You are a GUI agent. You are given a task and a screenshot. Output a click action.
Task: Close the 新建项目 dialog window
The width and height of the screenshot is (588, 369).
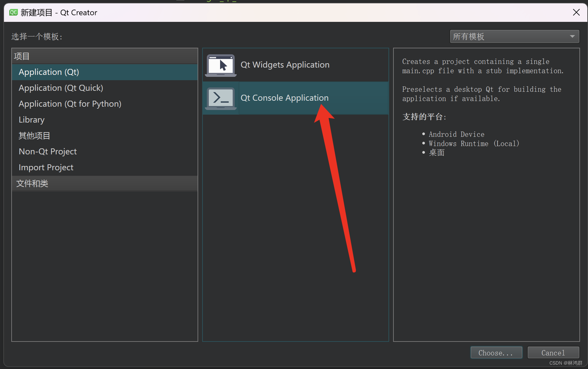[x=576, y=13]
